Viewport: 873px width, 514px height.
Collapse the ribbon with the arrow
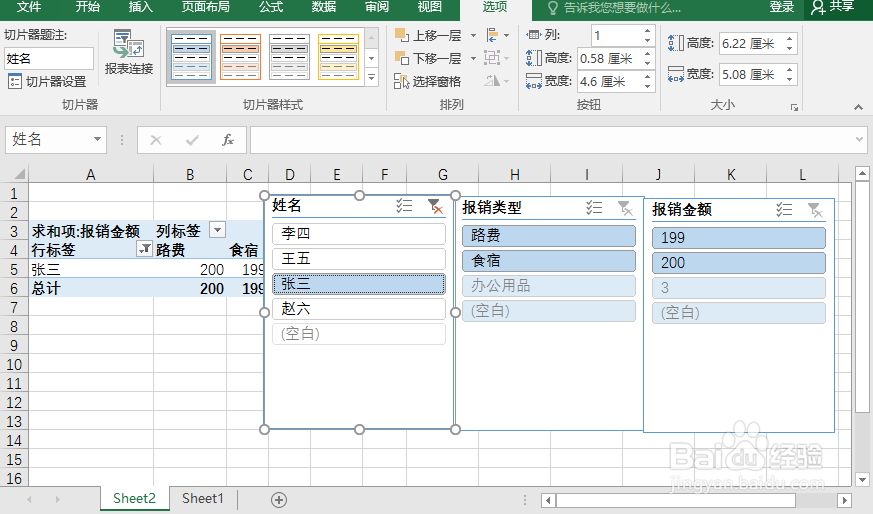coord(859,107)
